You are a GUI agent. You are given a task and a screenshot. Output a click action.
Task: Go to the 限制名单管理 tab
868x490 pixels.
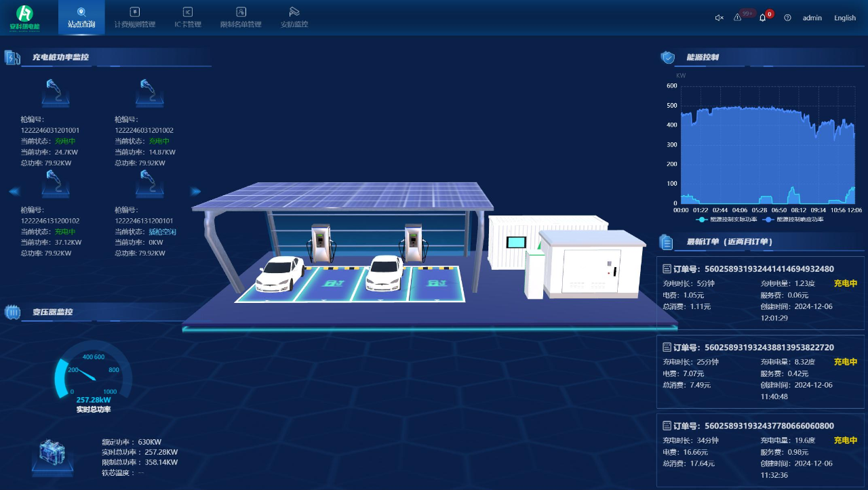(x=241, y=18)
